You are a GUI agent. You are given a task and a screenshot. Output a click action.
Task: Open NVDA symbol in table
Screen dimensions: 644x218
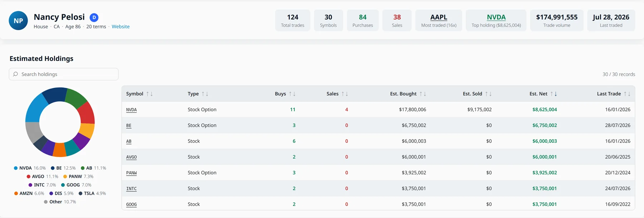[131, 110]
